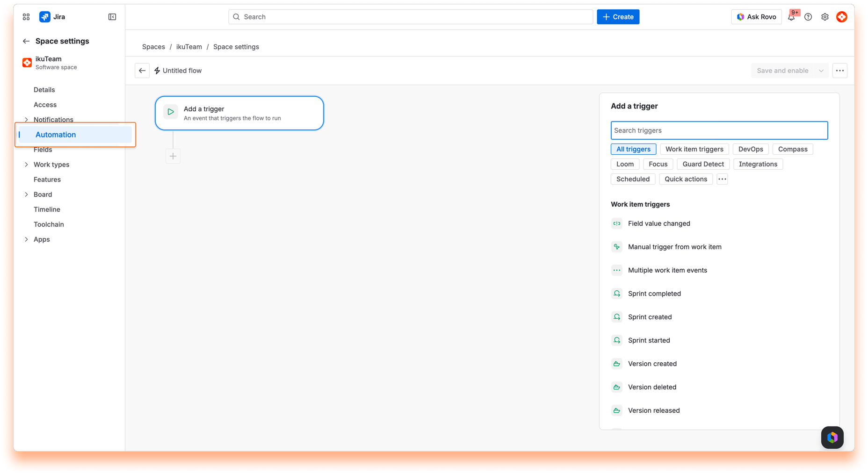This screenshot has width=868, height=474.
Task: Click Save and enable
Action: [x=782, y=71]
